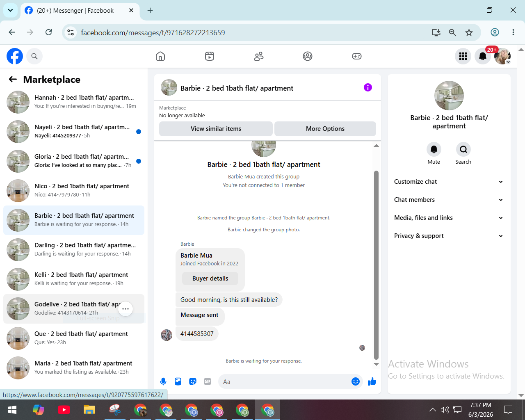Open Que's apartment conversation
525x420 pixels.
click(74, 338)
